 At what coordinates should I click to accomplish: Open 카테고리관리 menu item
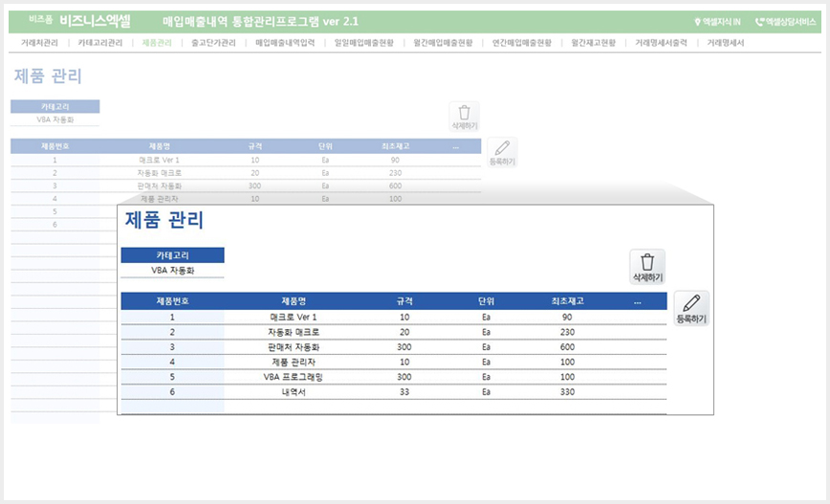[x=100, y=43]
